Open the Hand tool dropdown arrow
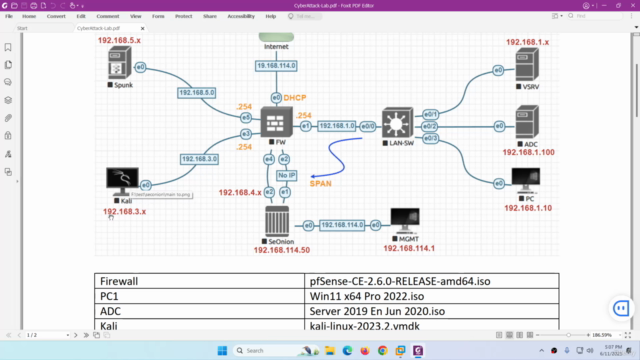 78,6
